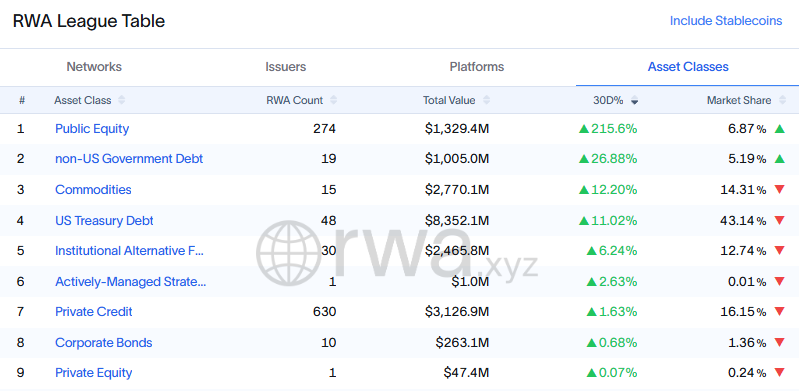Click the $2,770.1M total value cell

[457, 190]
